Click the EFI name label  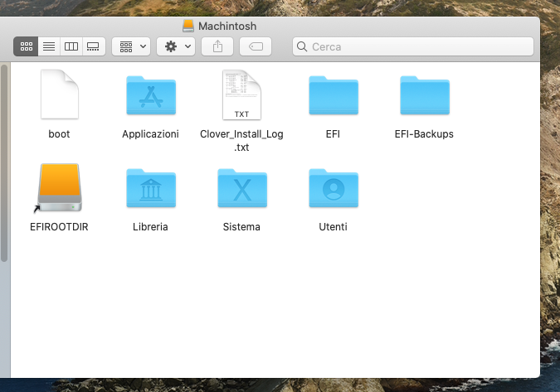[333, 134]
